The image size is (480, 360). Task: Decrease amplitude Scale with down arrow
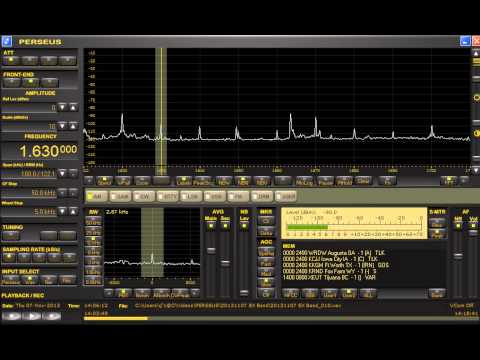point(62,126)
